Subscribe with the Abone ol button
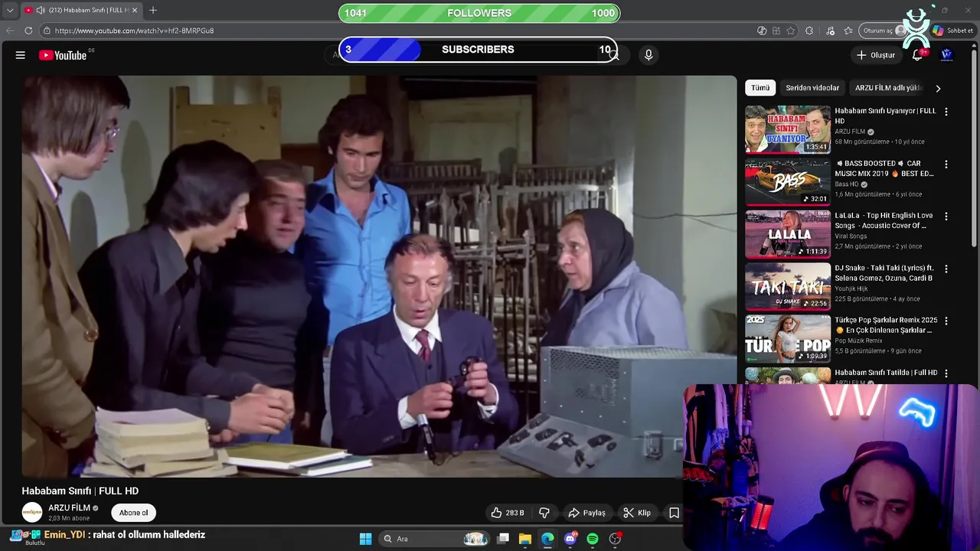 [x=133, y=513]
